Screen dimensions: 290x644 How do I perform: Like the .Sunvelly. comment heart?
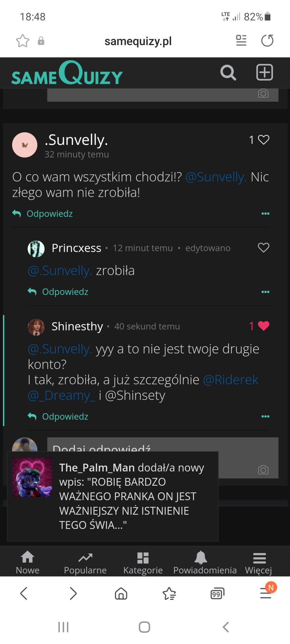[x=263, y=140]
